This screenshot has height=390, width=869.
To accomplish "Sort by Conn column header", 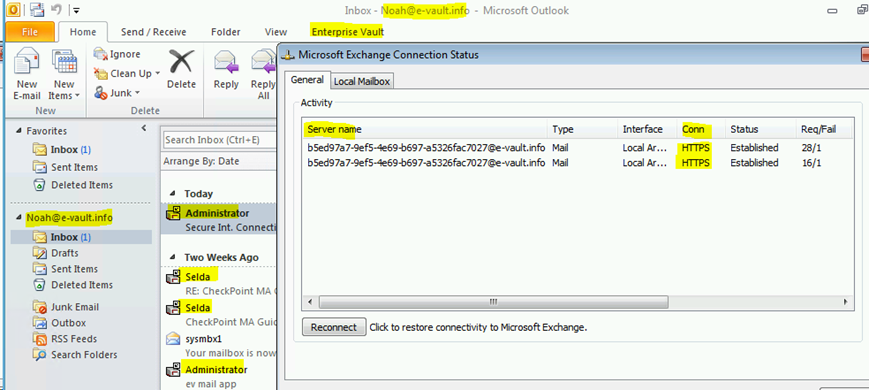I will pyautogui.click(x=701, y=129).
